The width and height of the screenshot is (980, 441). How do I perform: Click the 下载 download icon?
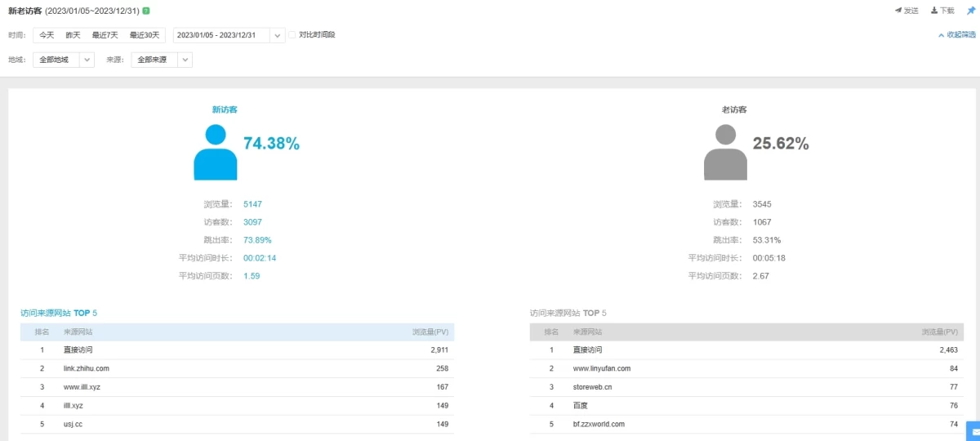934,11
